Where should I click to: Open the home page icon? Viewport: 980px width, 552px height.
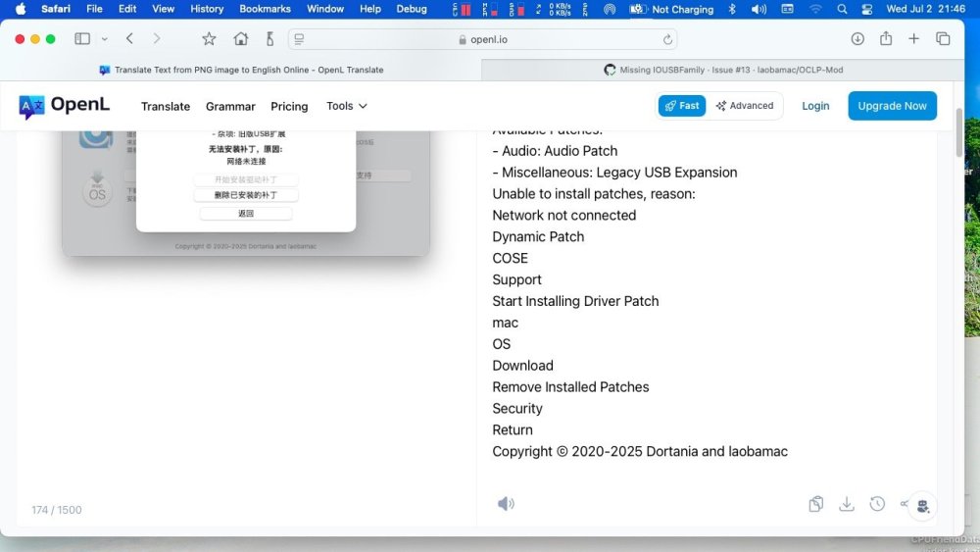(x=241, y=39)
